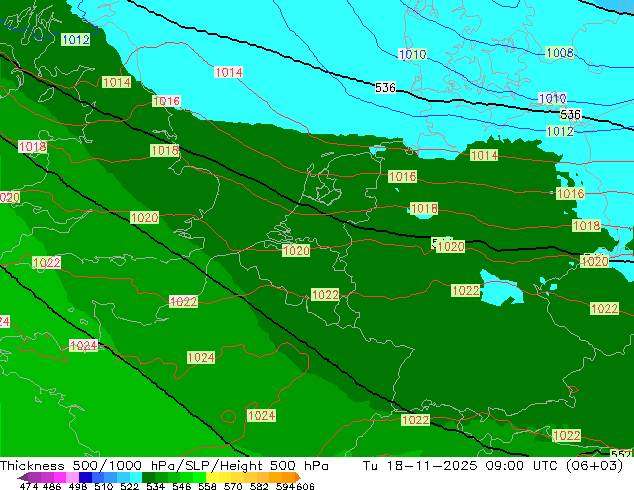
Task: Click the blue 1012 label on the dark green area
Action: (76, 40)
